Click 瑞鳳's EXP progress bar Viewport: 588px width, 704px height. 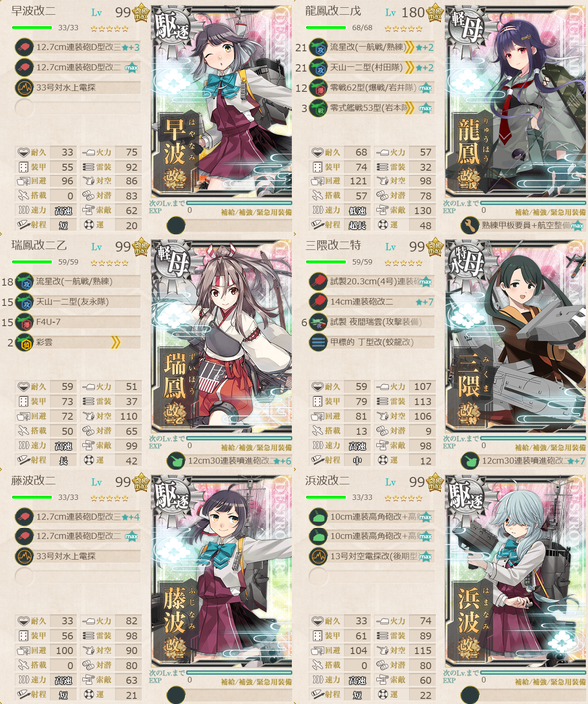239,438
